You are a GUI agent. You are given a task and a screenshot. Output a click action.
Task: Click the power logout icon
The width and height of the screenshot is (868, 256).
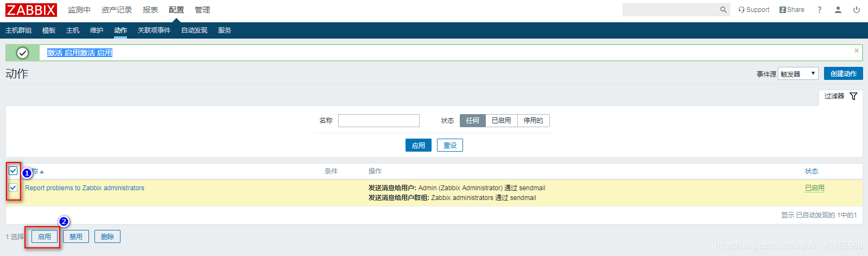(857, 10)
